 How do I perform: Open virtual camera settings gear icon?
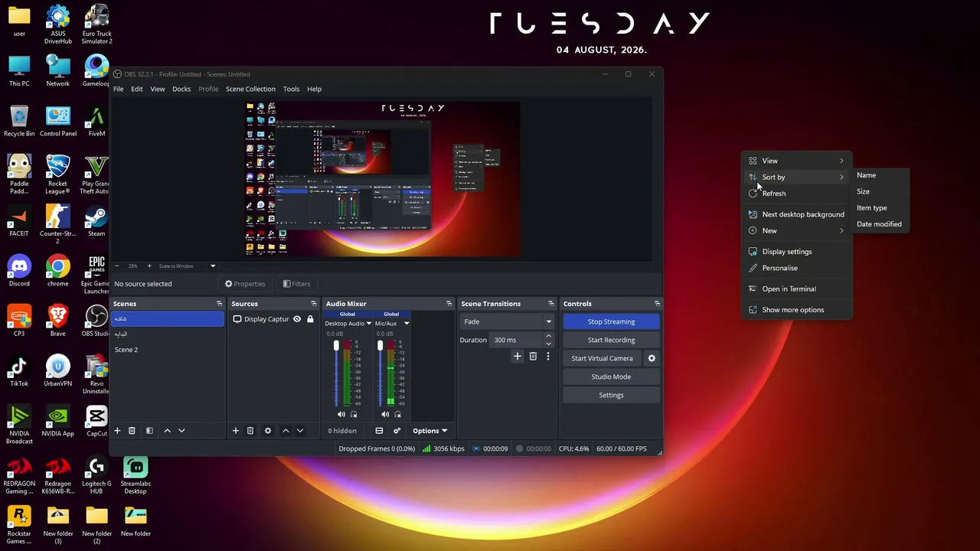[x=652, y=358]
